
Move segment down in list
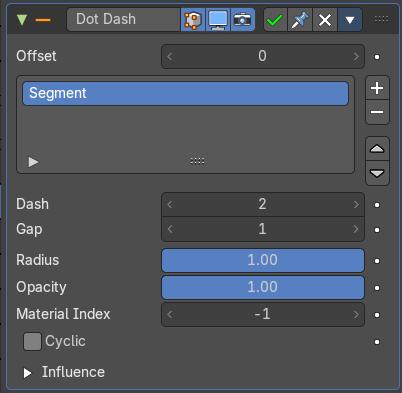pyautogui.click(x=377, y=173)
